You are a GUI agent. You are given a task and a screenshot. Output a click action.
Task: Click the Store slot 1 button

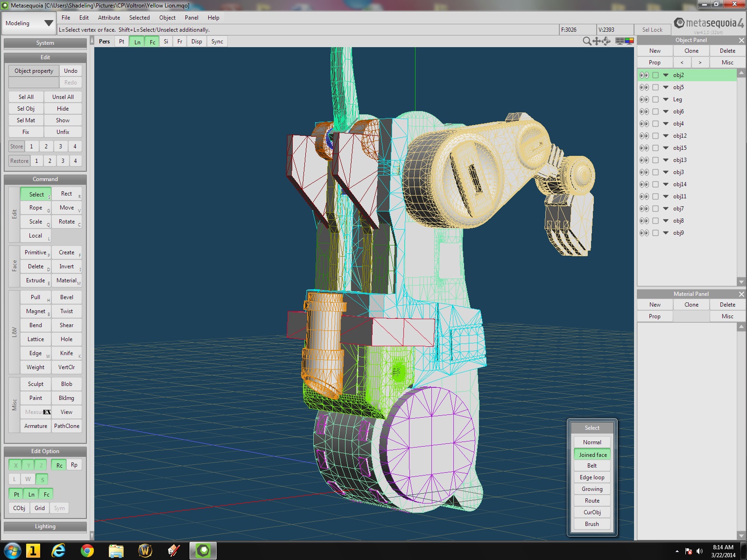pos(31,147)
